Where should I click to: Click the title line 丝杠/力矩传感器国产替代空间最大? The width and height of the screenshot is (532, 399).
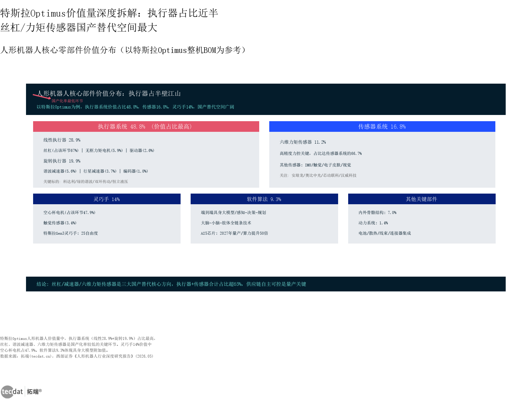(79, 27)
